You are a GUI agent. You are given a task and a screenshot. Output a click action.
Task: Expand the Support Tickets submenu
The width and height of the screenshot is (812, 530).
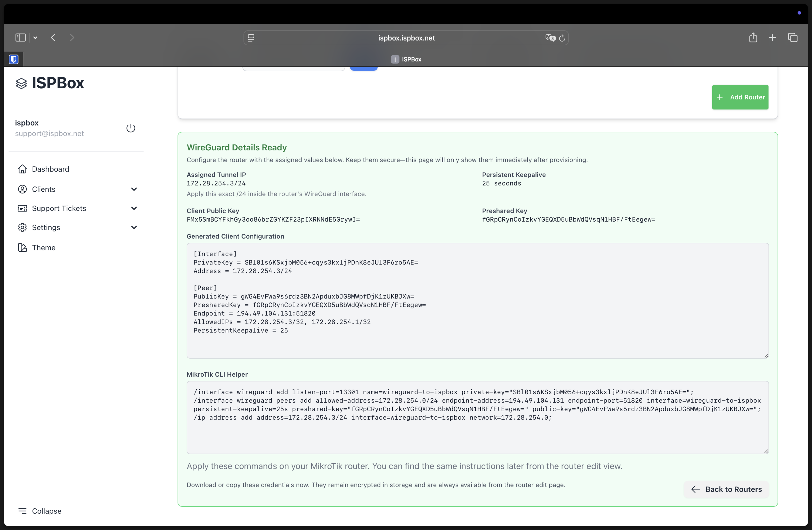pyautogui.click(x=134, y=208)
